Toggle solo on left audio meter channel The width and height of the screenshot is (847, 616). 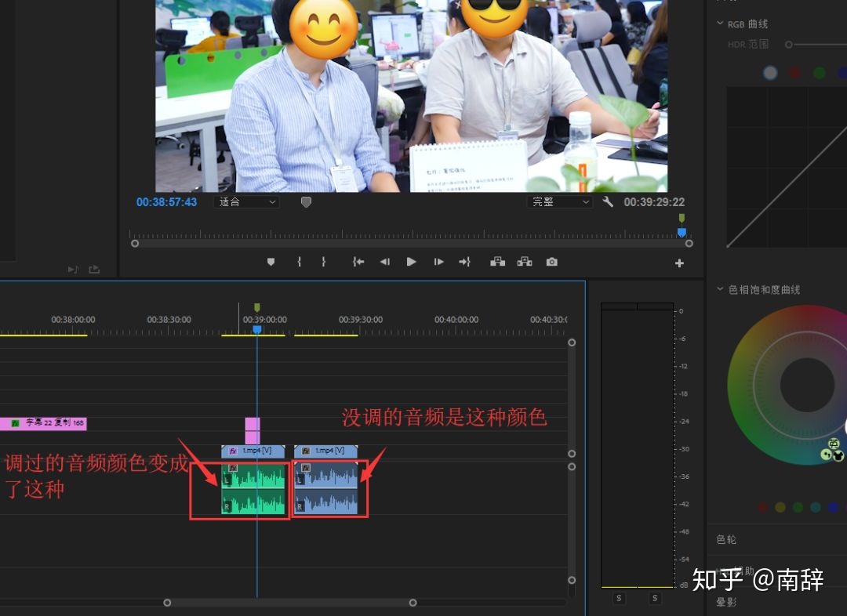point(619,598)
